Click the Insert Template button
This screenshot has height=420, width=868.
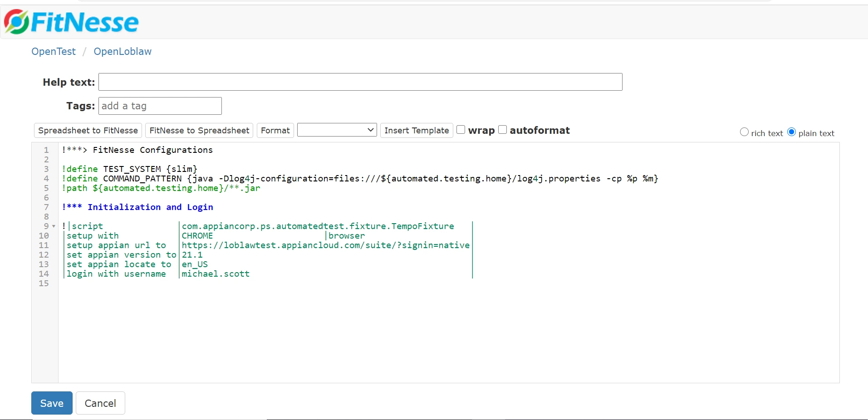coord(417,131)
